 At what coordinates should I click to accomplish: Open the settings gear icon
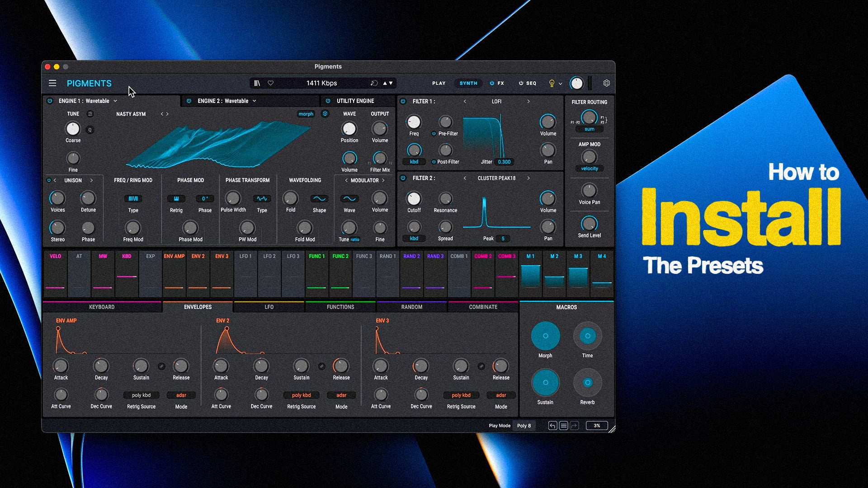(606, 83)
